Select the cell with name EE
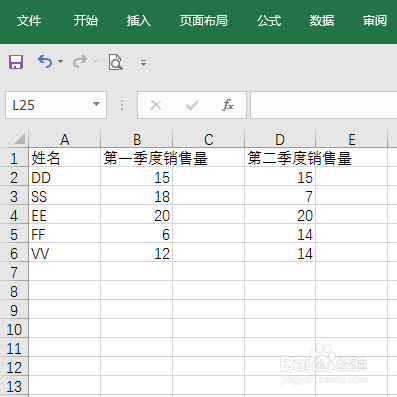Image resolution: width=397 pixels, height=397 pixels. [x=65, y=215]
